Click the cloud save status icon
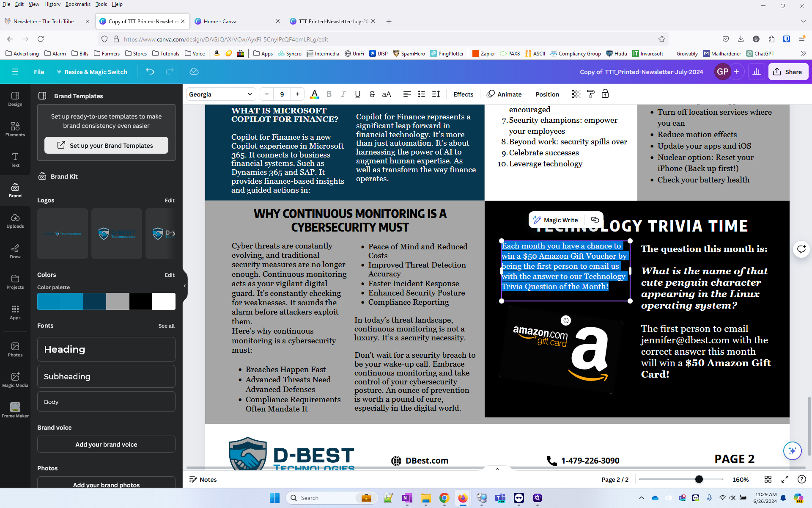The width and height of the screenshot is (812, 508). tap(194, 72)
